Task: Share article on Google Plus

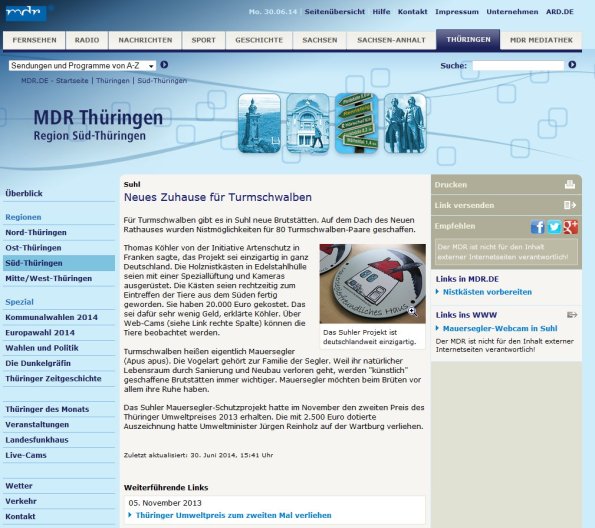Action: (570, 227)
